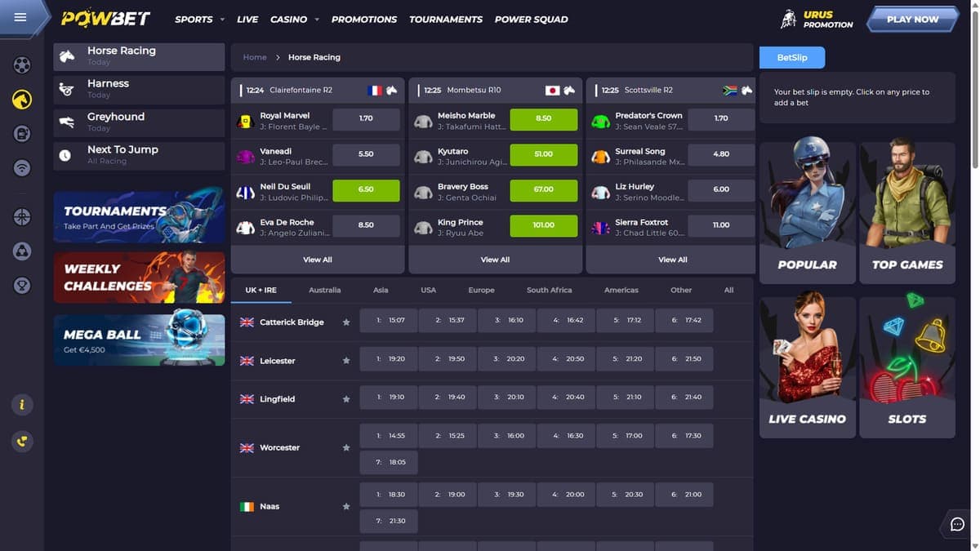The height and width of the screenshot is (551, 980).
Task: Click Sierra Foxtrot jockey silk icon
Action: tap(600, 228)
